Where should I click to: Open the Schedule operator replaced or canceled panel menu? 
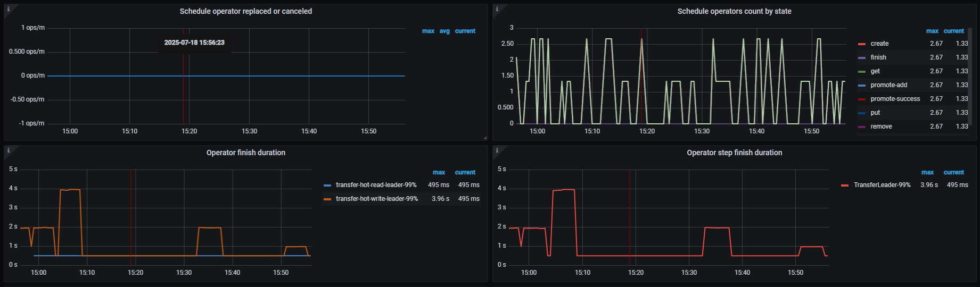[245, 11]
